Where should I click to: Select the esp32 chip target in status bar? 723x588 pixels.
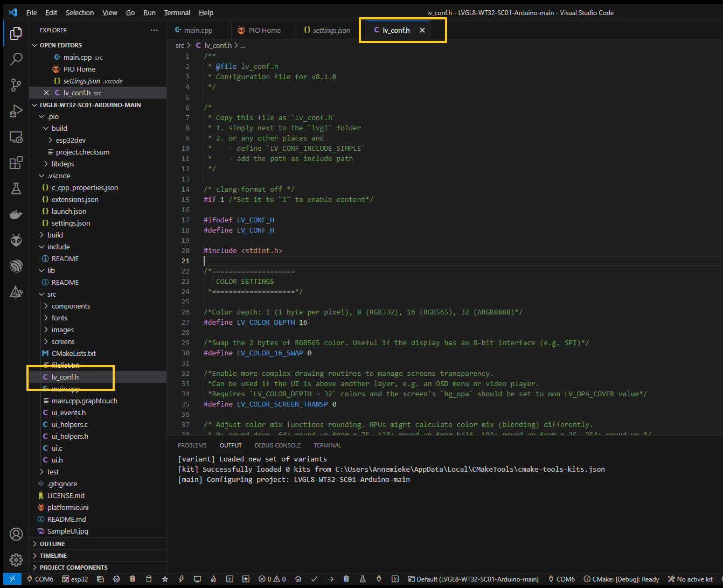click(75, 579)
